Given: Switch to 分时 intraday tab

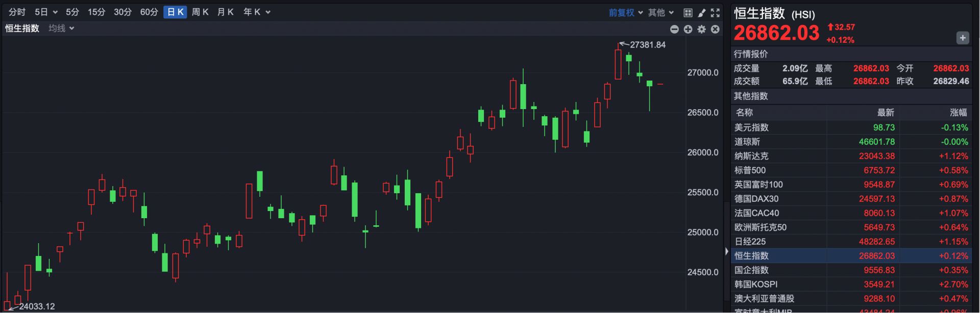Looking at the screenshot, I should [x=17, y=12].
